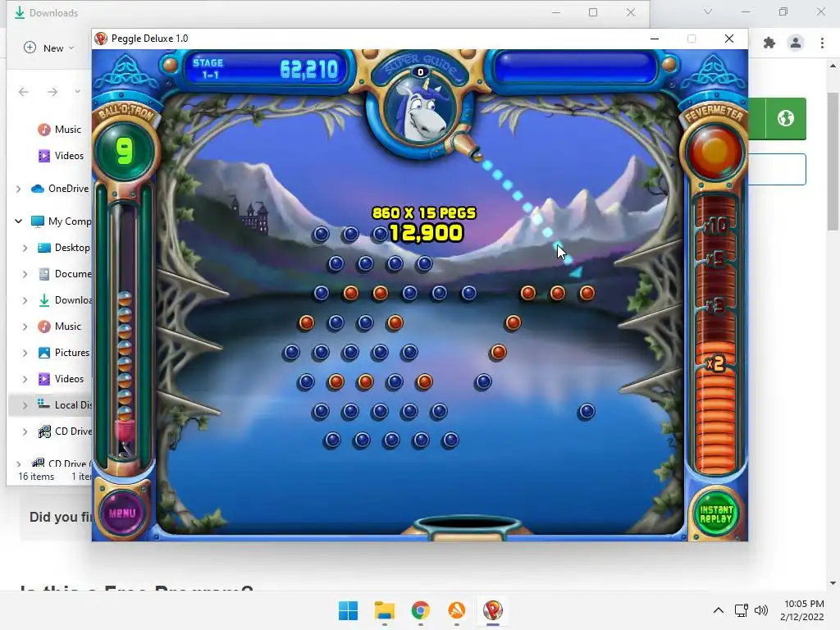Expand the Pictures tree node
Screen dimensions: 840x630
tap(25, 353)
